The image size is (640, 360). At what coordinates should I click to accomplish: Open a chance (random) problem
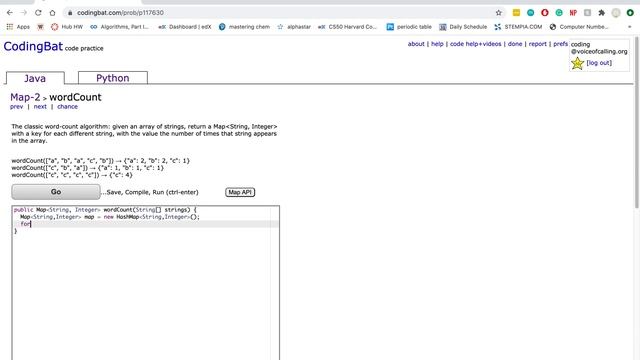tap(67, 107)
